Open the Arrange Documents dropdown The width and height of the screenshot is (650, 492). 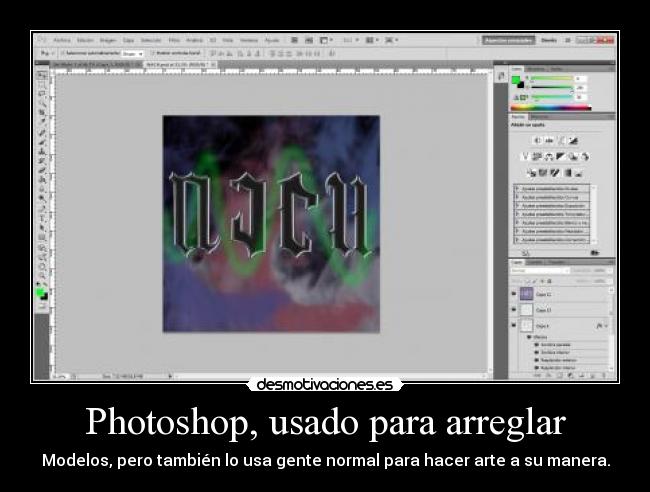371,40
